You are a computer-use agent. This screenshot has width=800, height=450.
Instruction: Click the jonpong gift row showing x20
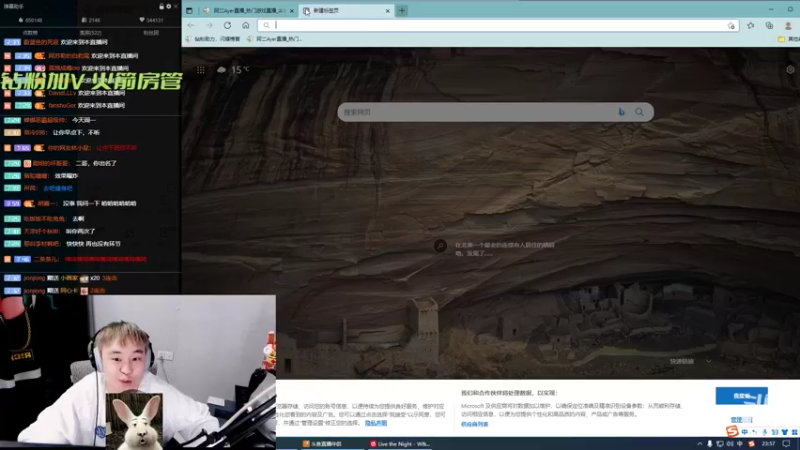click(61, 278)
